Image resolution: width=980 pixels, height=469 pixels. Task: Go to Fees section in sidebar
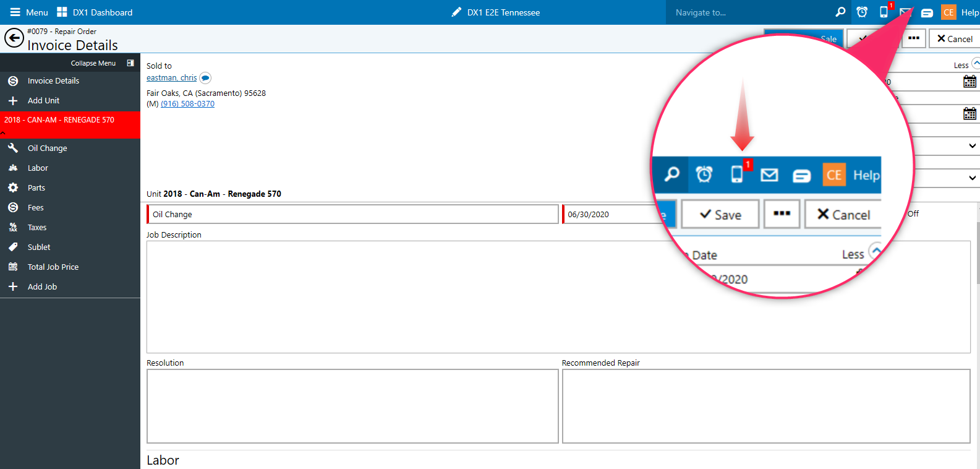(x=70, y=208)
